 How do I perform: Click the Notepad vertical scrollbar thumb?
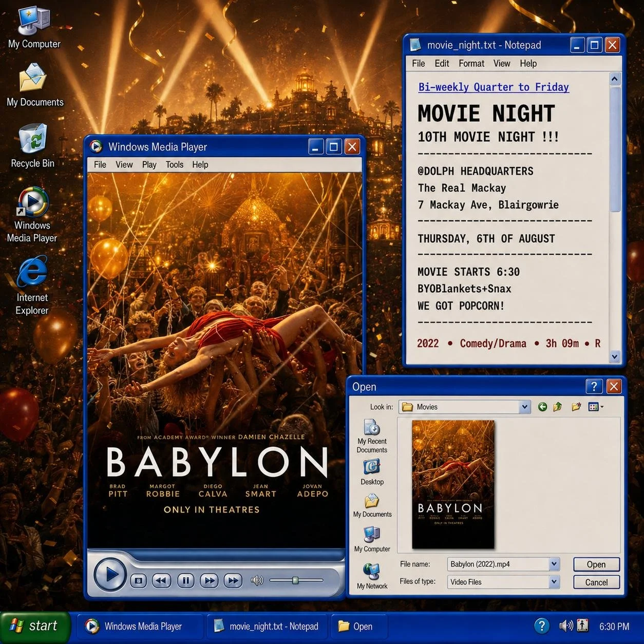(615, 149)
